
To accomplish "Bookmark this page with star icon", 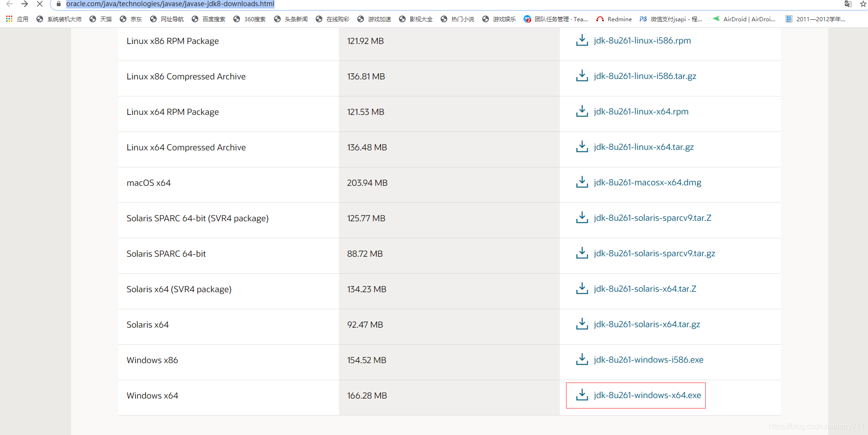I will pyautogui.click(x=863, y=4).
